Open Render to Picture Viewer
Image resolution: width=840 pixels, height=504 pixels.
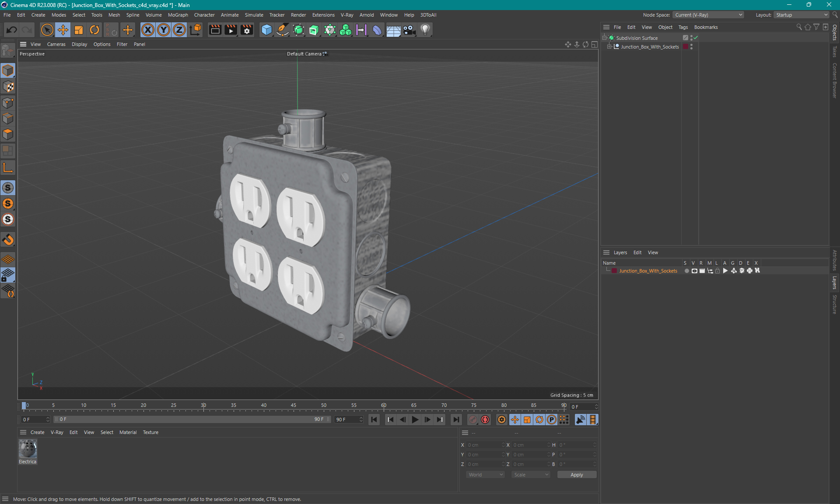231,30
